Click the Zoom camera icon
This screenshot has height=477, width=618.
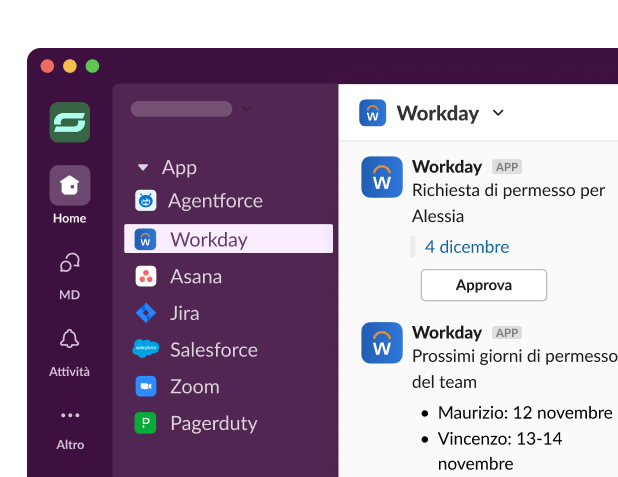point(146,386)
